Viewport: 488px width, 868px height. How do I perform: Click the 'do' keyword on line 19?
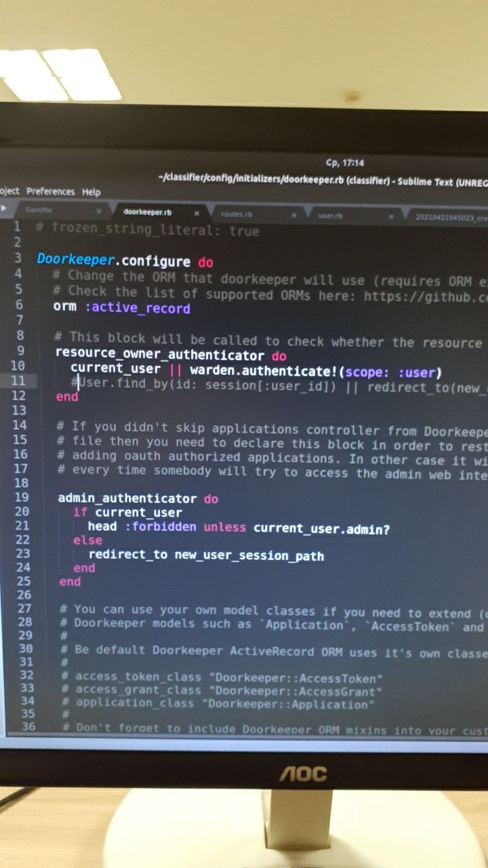click(x=211, y=499)
